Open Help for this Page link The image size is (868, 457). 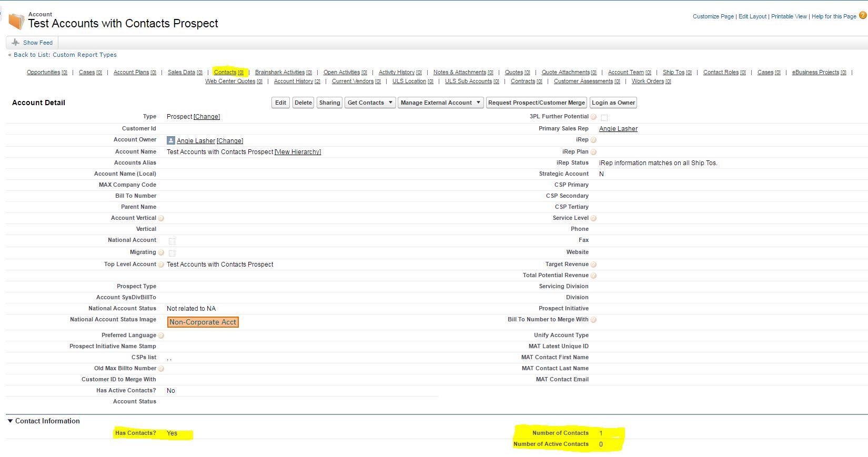(834, 16)
